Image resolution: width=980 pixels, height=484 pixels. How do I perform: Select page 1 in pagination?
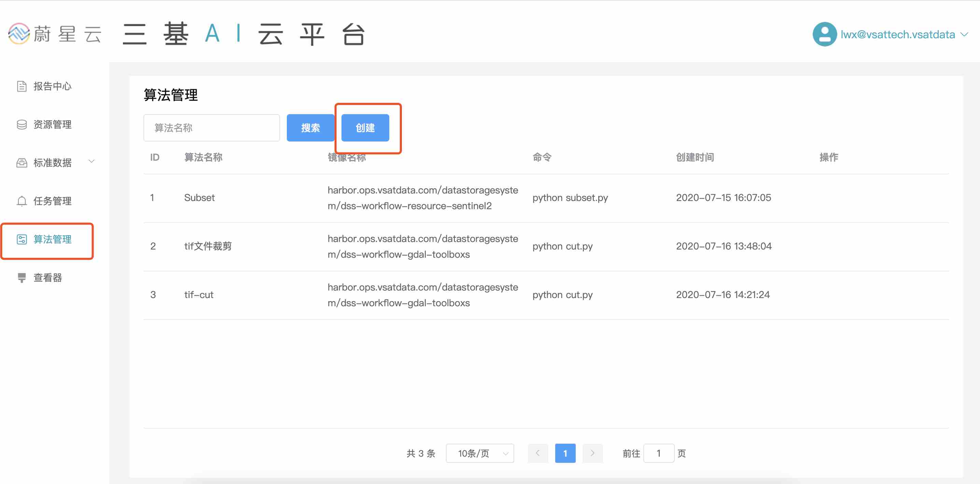click(x=565, y=453)
